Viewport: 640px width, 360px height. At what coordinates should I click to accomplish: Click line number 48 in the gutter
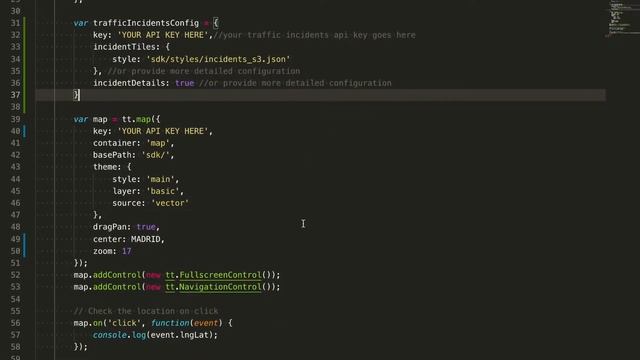(16, 227)
